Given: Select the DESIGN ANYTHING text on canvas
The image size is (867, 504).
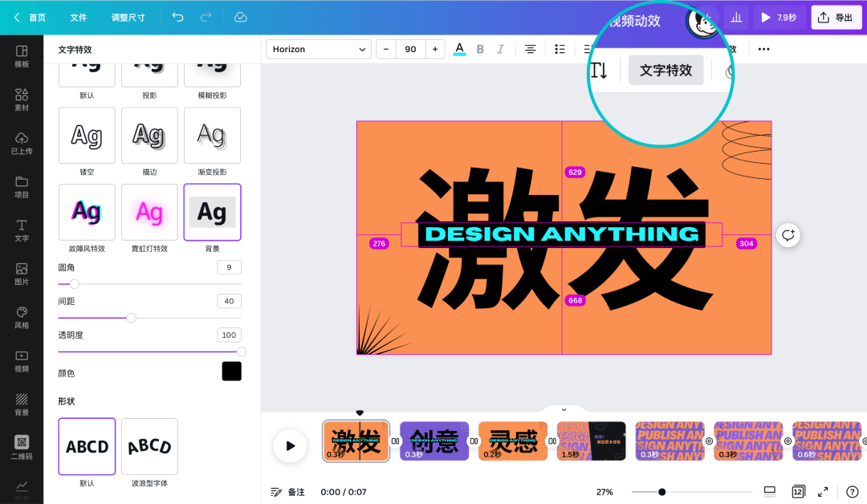Looking at the screenshot, I should point(562,234).
